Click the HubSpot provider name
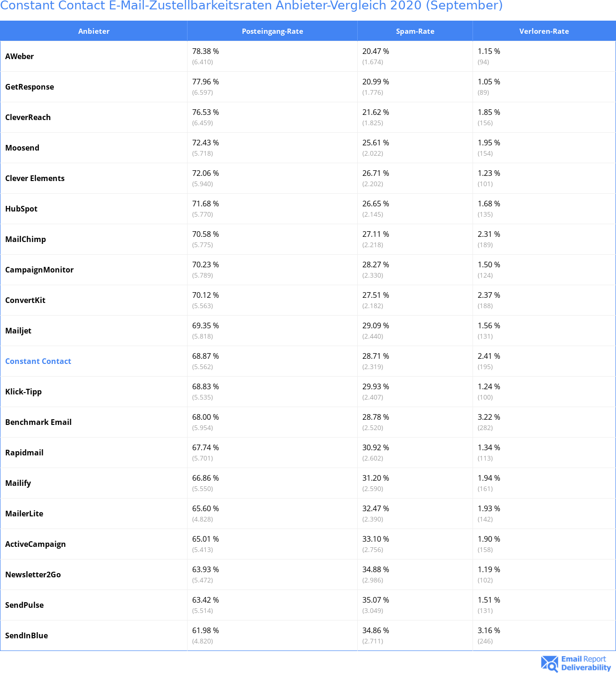The height and width of the screenshot is (673, 616). [21, 209]
